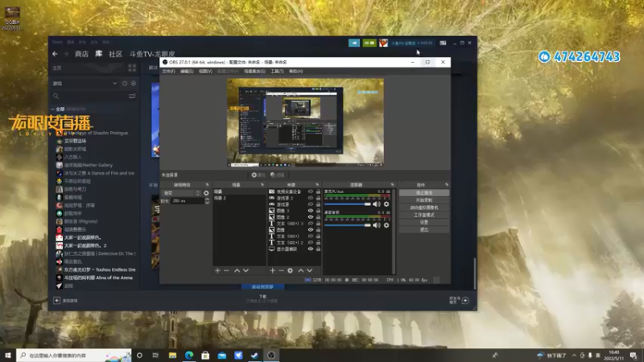
Task: Click Steam library search magnifier icon
Action: tap(56, 96)
